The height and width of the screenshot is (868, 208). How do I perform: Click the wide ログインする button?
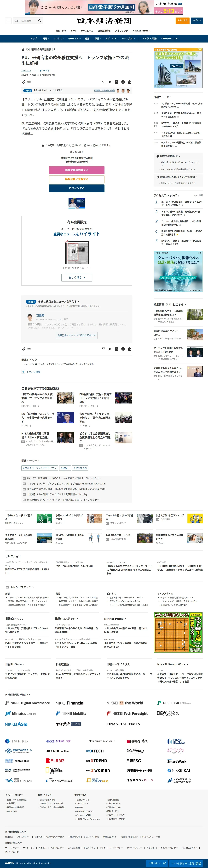[77, 188]
